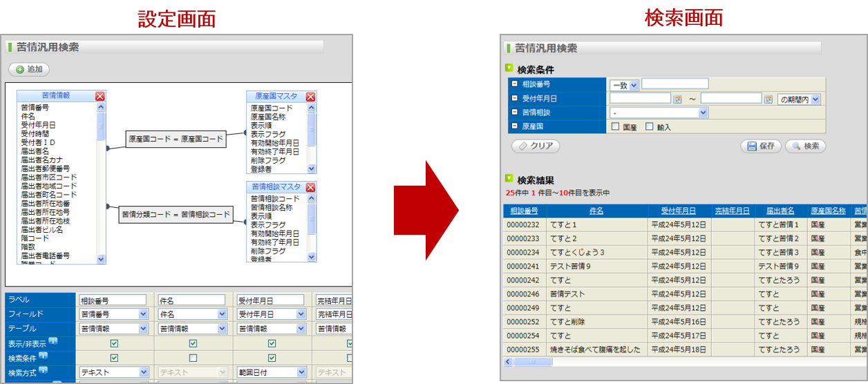
Task: Close the 原産国マスタ table box
Action: (x=311, y=97)
